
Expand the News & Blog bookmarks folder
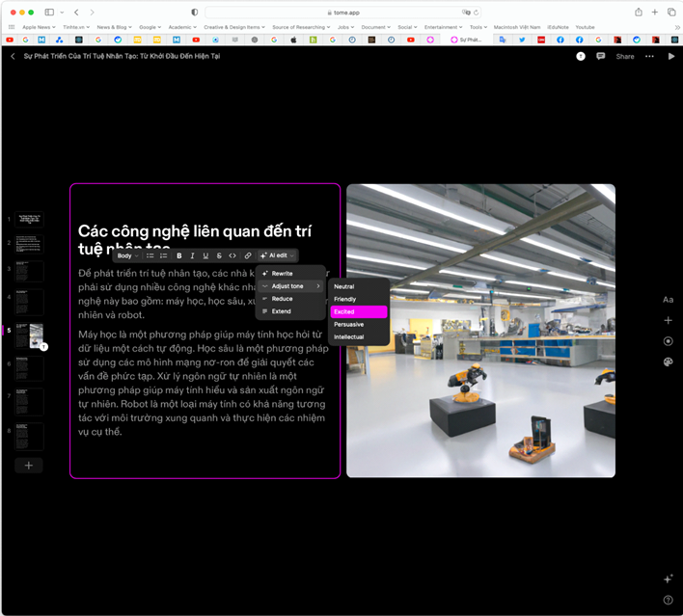[114, 27]
